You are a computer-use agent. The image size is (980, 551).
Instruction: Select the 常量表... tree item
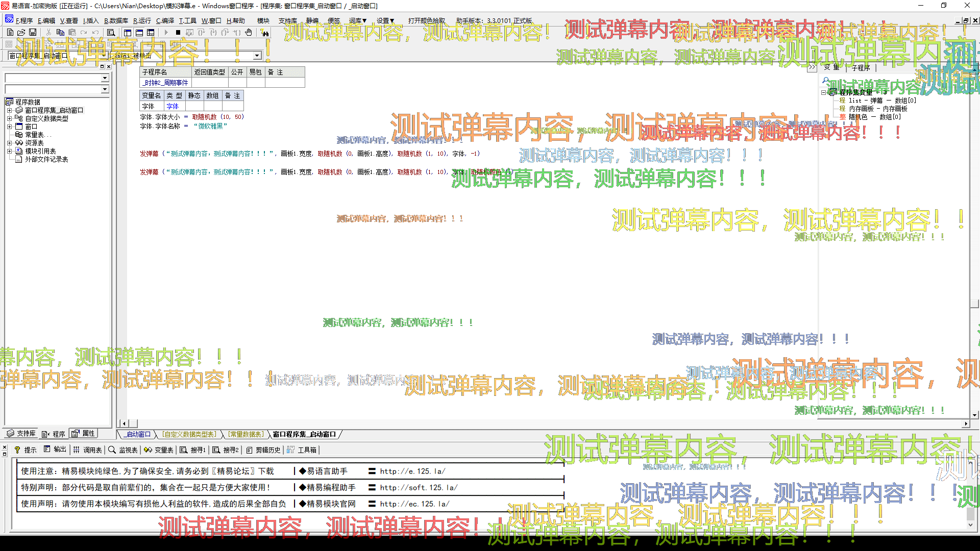tap(38, 135)
